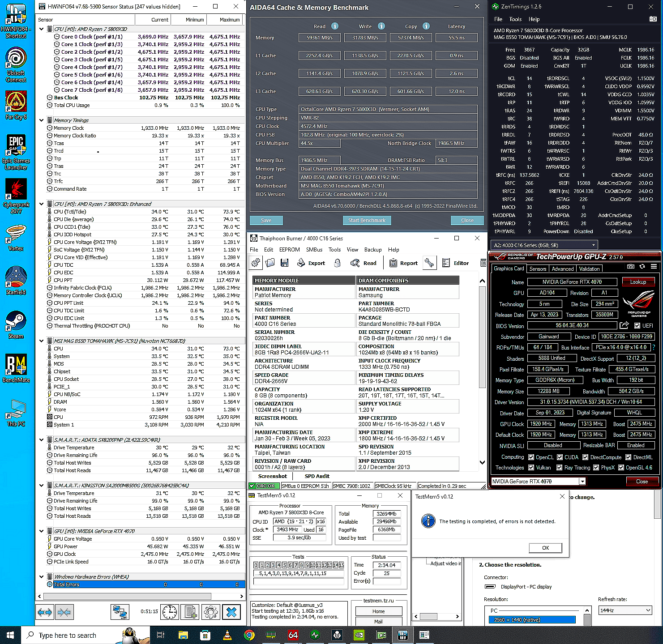Viewport: 663px width, 644px height.
Task: Open Chrome icon in taskbar
Action: click(249, 635)
